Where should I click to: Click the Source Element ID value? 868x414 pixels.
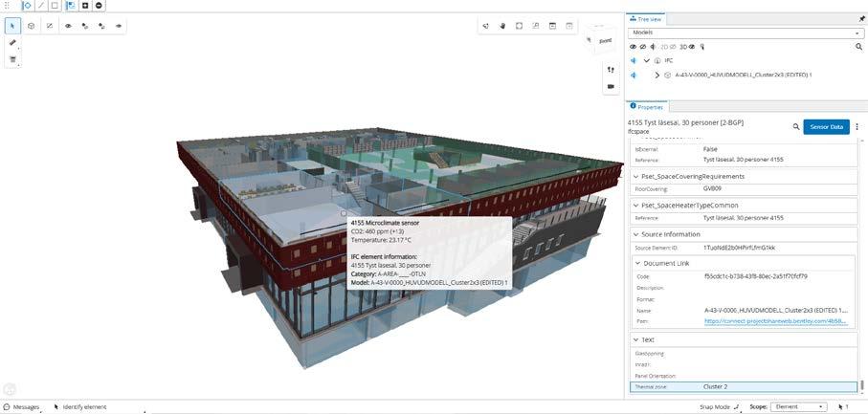739,248
